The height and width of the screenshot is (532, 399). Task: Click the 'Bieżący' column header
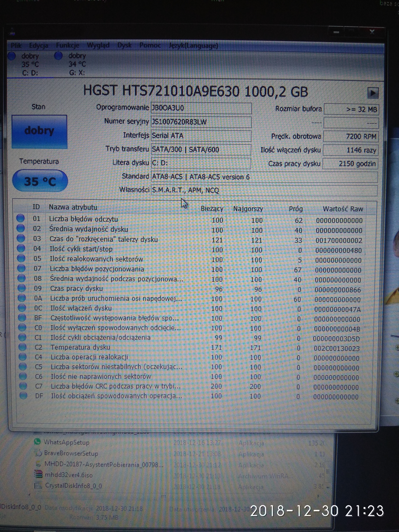point(212,209)
